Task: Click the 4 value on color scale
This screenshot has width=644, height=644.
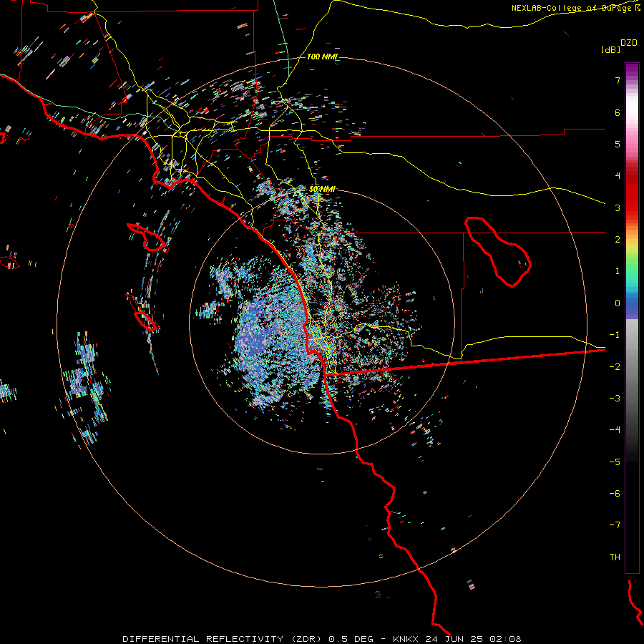Action: 618,176
